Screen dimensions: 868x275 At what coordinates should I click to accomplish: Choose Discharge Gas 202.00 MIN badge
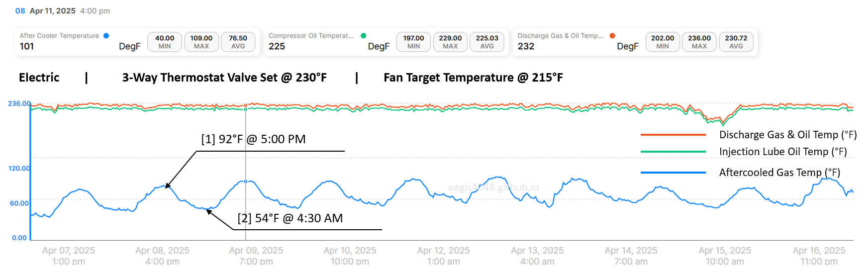pos(663,42)
